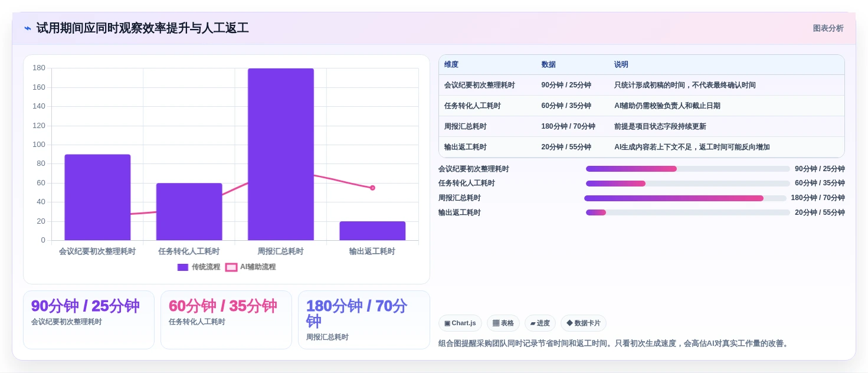Click the y-axis value 100
This screenshot has height=373, width=868.
[39, 145]
